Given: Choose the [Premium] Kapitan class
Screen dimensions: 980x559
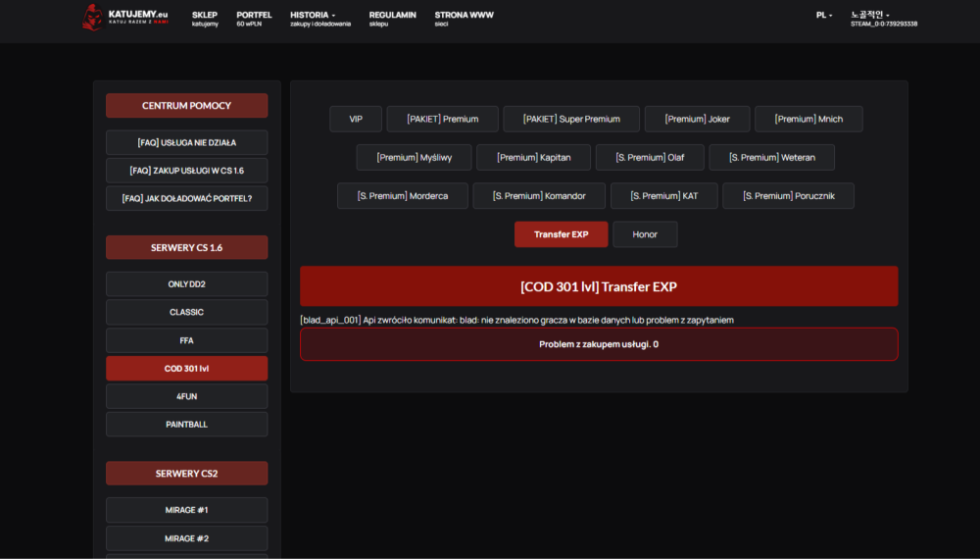Looking at the screenshot, I should coord(533,158).
